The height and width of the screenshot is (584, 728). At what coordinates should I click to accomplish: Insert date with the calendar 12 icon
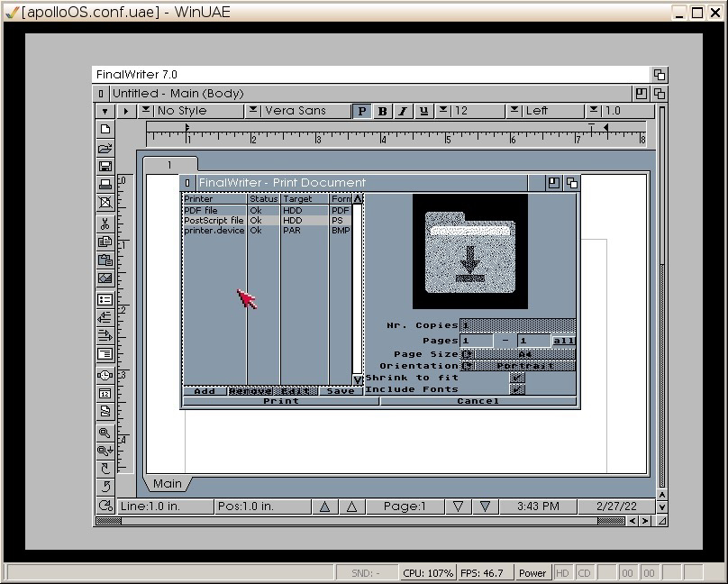[x=105, y=394]
